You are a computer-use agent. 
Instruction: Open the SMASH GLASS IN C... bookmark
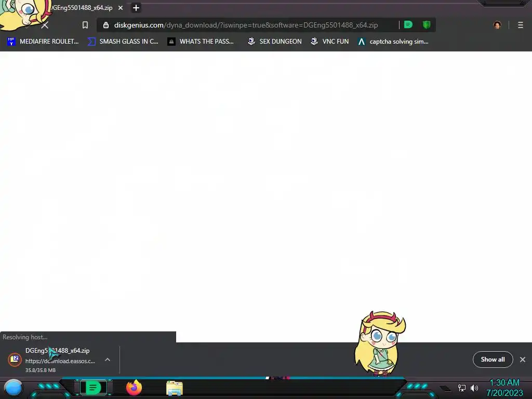[x=123, y=42]
